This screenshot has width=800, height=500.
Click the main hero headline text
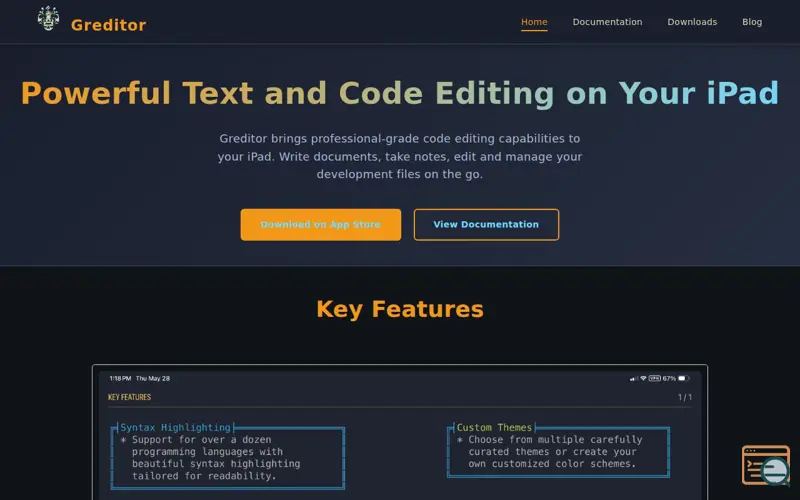point(400,93)
